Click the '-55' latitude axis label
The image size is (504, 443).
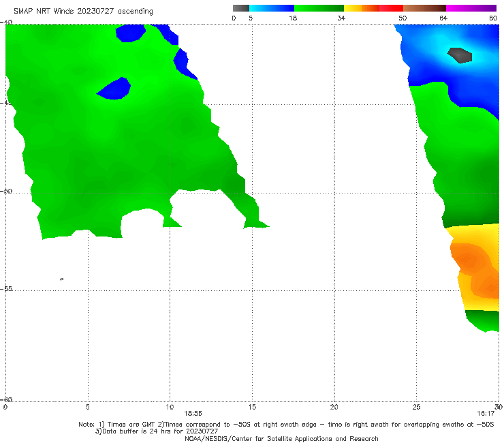tap(6, 289)
